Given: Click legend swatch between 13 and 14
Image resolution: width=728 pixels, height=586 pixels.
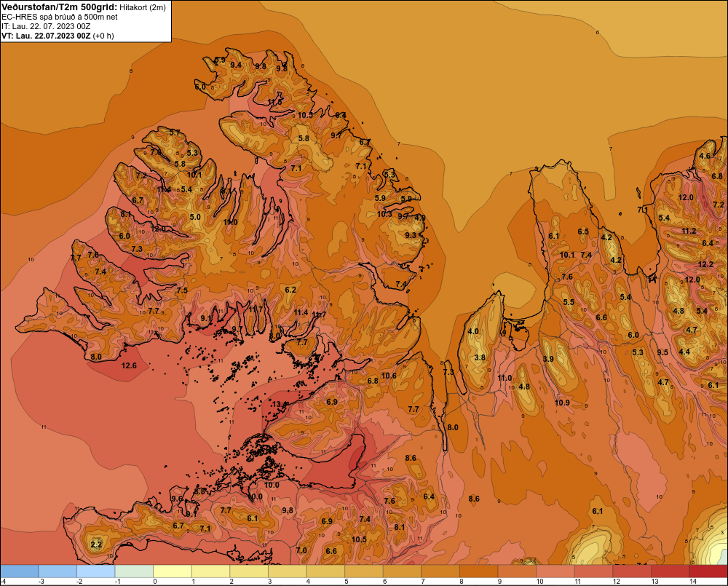Looking at the screenshot, I should tap(670, 571).
